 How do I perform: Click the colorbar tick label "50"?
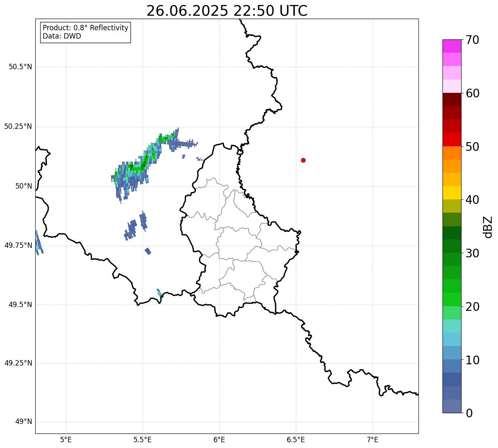[x=472, y=147]
